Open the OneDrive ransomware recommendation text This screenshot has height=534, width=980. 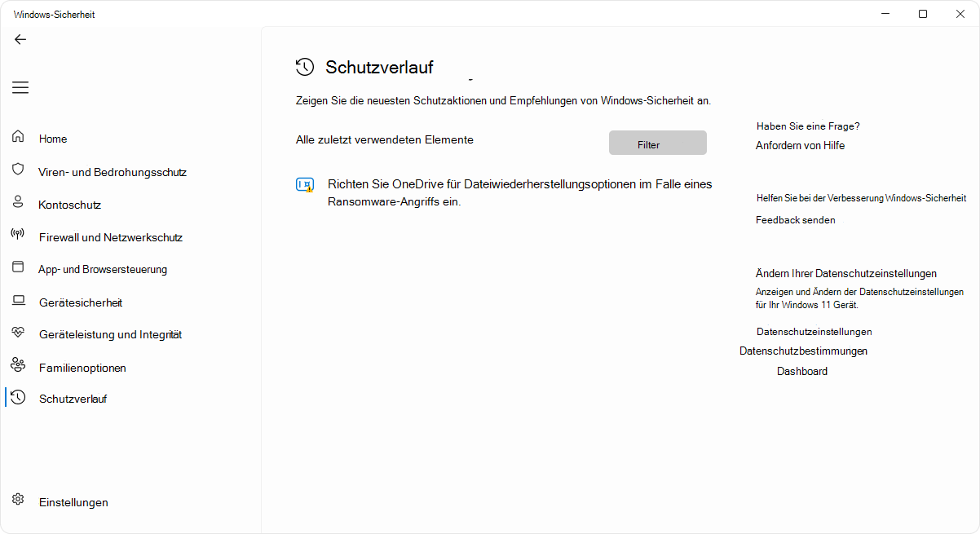[520, 192]
